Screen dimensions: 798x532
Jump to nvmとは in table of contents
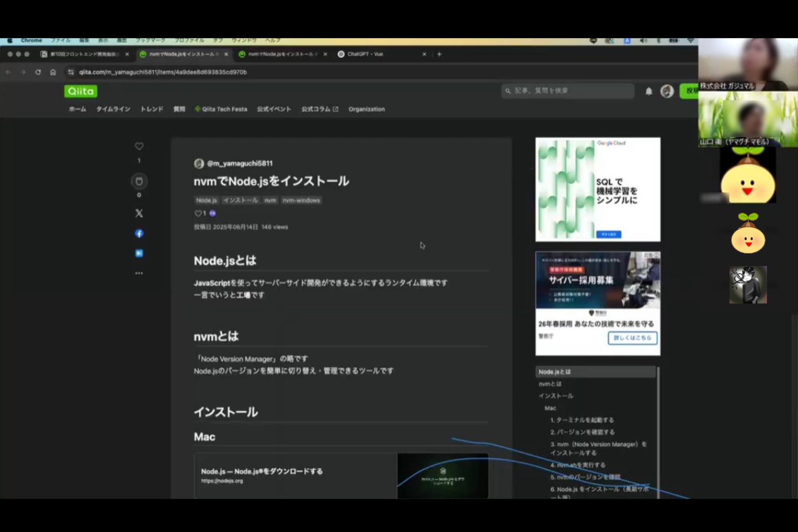click(x=550, y=384)
